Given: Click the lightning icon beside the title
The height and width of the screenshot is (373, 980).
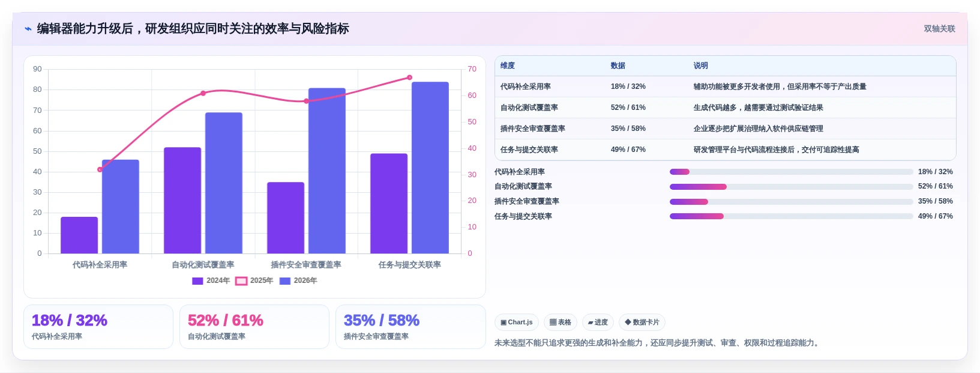Looking at the screenshot, I should tap(28, 29).
